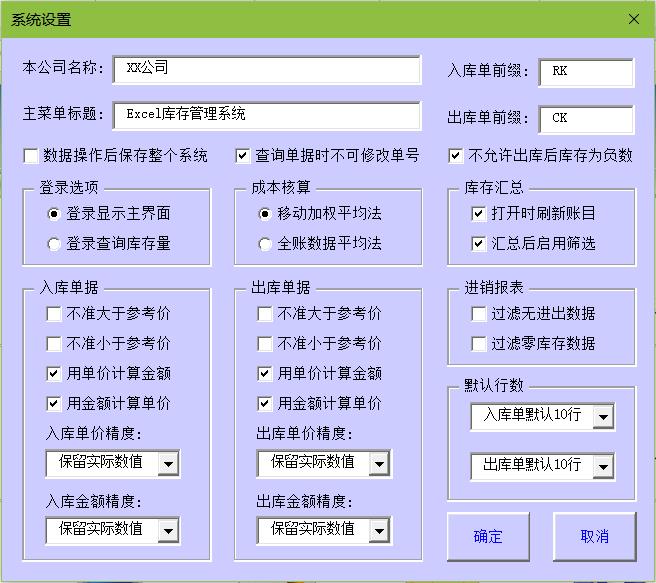
Task: Open the 入库金额精度 dropdown arrow
Action: [168, 531]
